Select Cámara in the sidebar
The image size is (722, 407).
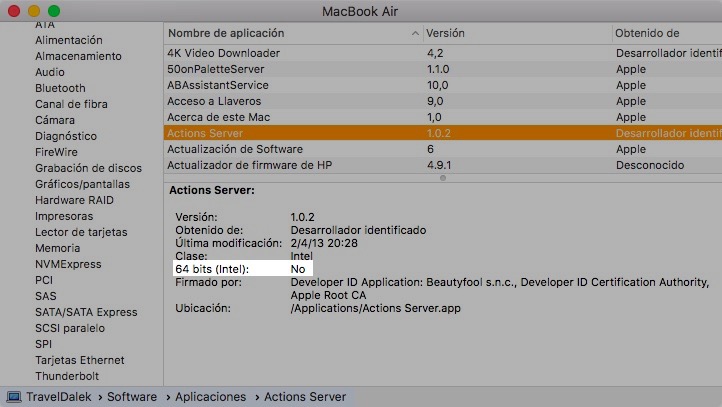pyautogui.click(x=55, y=120)
